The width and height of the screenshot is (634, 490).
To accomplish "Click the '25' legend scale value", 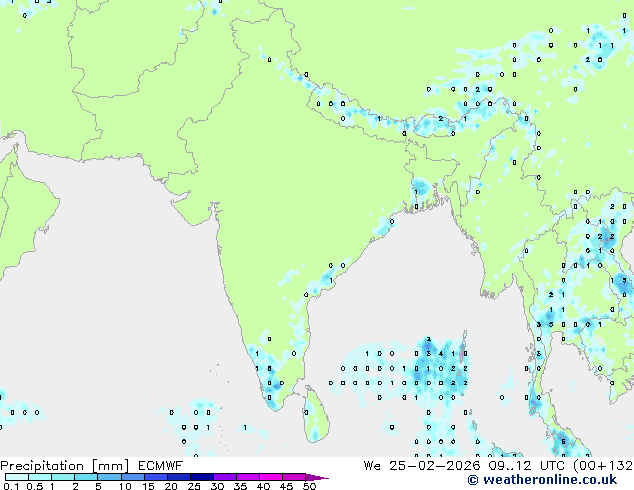I will click(x=194, y=486).
